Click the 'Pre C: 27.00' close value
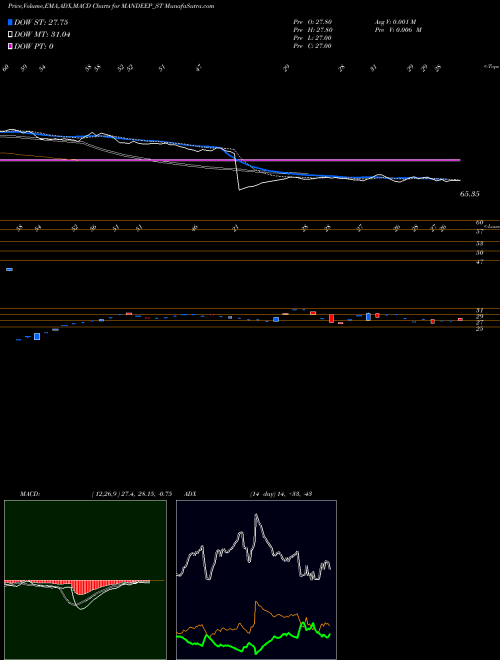Image resolution: width=500 pixels, height=660 pixels. pyautogui.click(x=313, y=46)
